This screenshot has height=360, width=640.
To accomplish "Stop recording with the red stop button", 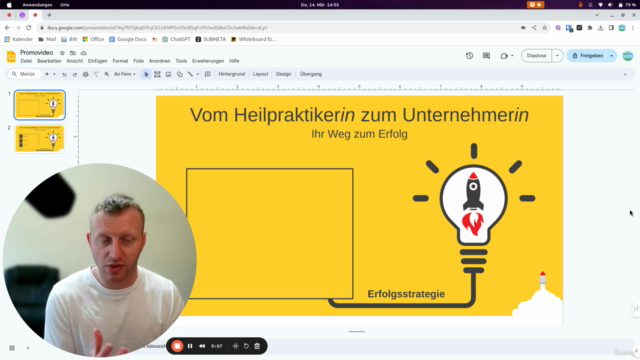I will point(177,346).
